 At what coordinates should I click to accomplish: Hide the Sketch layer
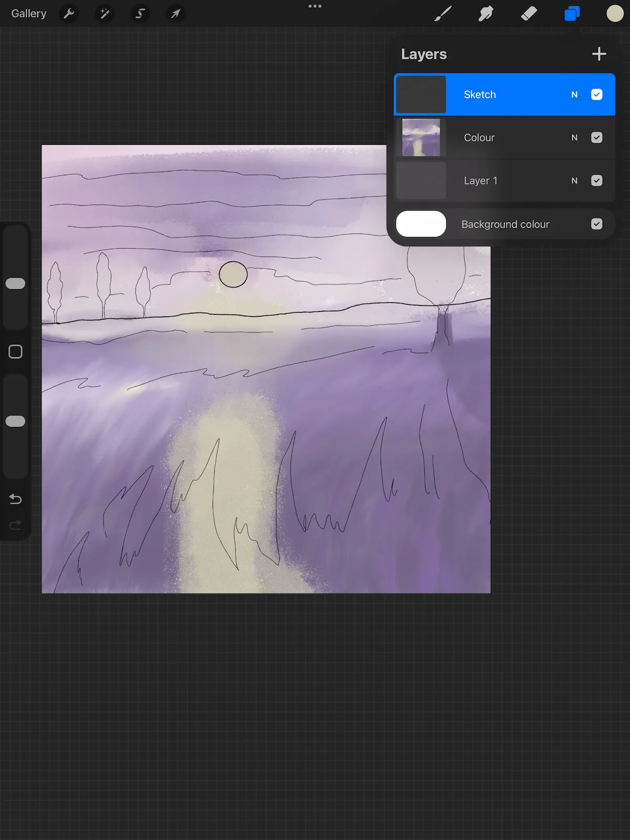(597, 94)
